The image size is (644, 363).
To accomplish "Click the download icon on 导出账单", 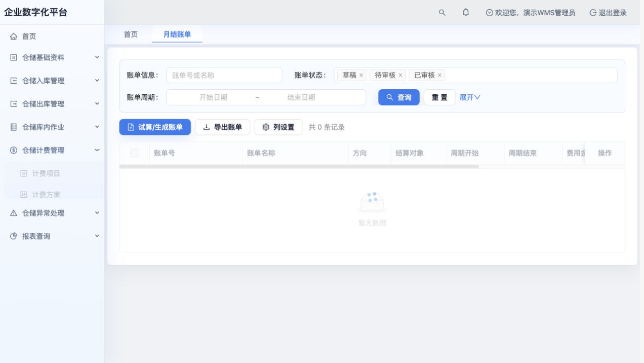I will tap(206, 127).
